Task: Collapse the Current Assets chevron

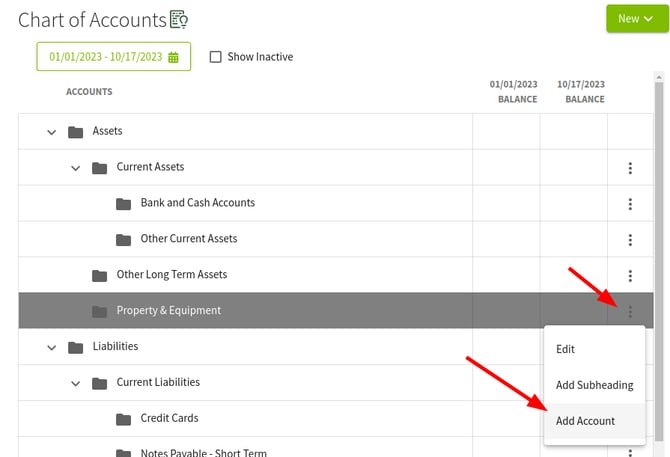Action: [75, 168]
